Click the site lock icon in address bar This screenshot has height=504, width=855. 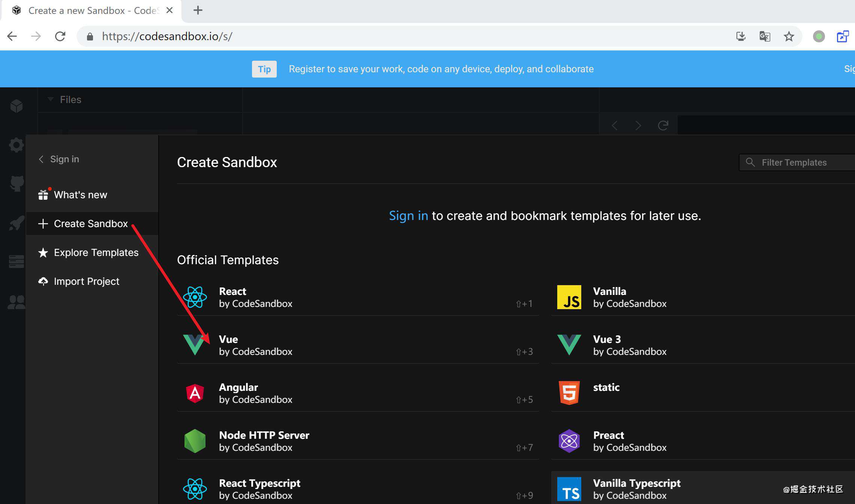(x=90, y=36)
